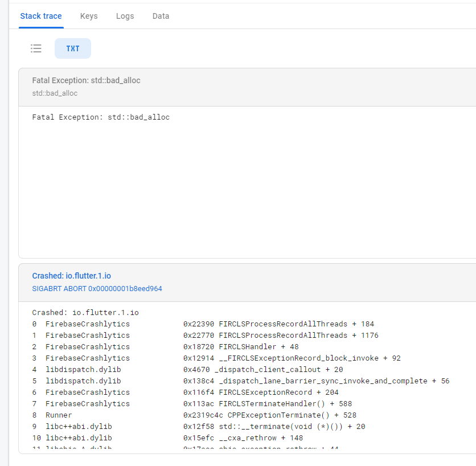The width and height of the screenshot is (476, 466).
Task: Click the Crashed: io.flutter.1.io header link
Action: (x=72, y=276)
